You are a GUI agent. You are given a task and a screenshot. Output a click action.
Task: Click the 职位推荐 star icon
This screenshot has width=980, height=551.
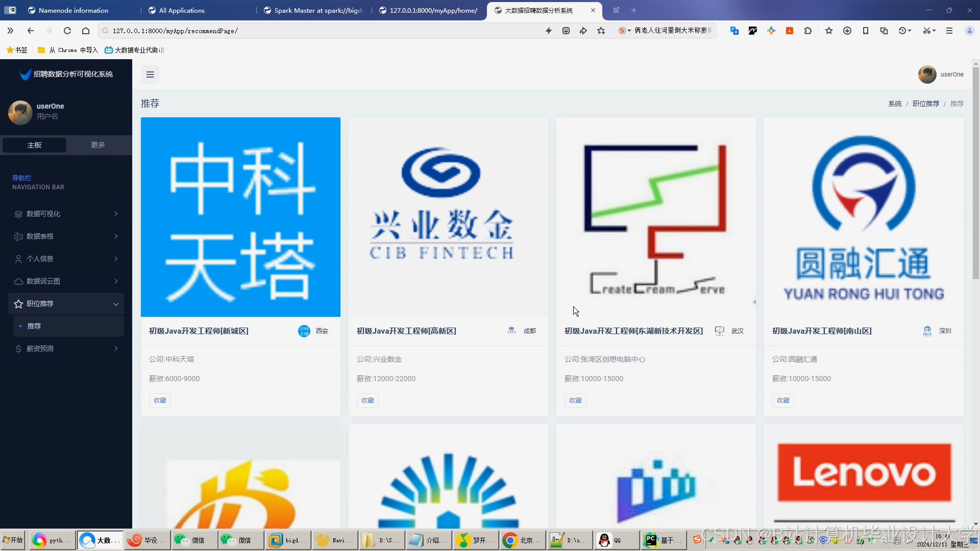[x=17, y=304]
